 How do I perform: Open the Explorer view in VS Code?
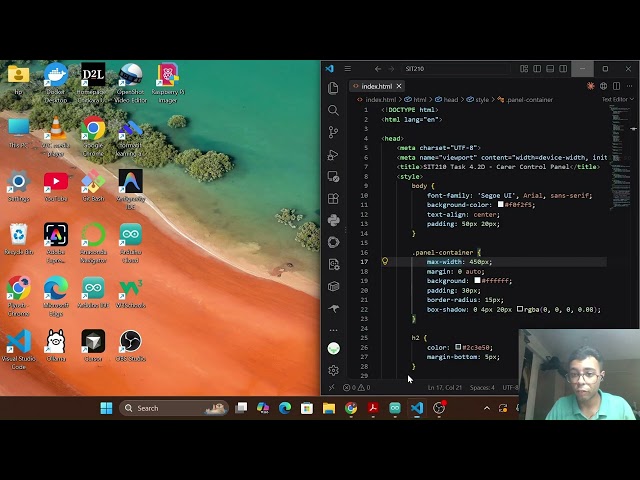coord(333,88)
